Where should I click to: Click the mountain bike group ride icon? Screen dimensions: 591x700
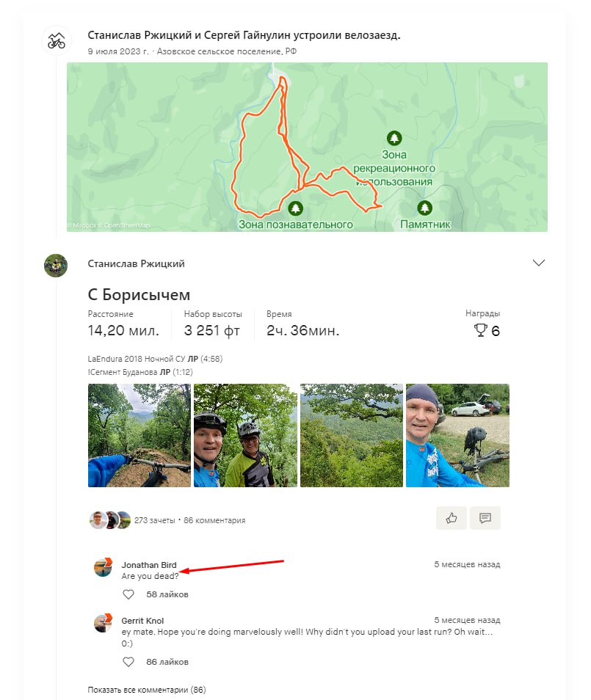(x=56, y=41)
